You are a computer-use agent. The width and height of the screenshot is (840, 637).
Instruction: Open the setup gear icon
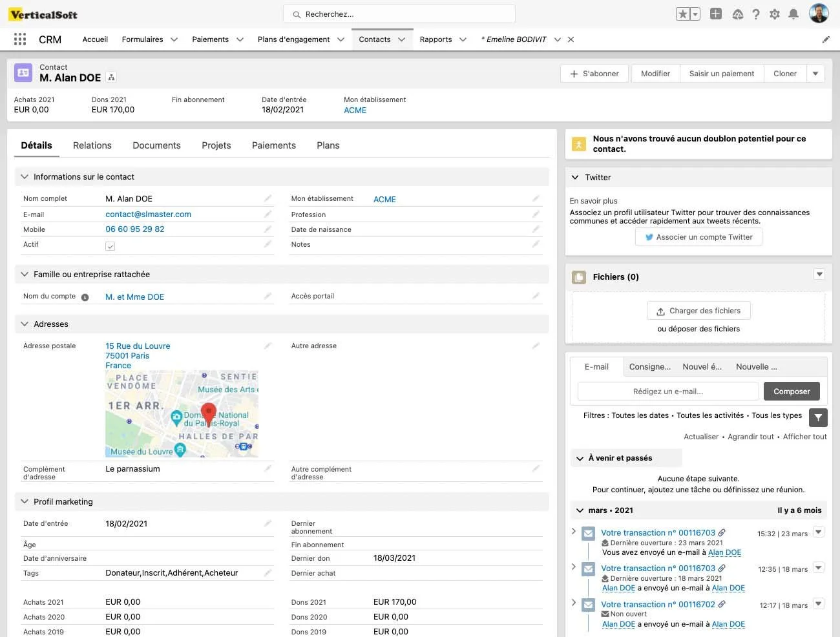774,14
